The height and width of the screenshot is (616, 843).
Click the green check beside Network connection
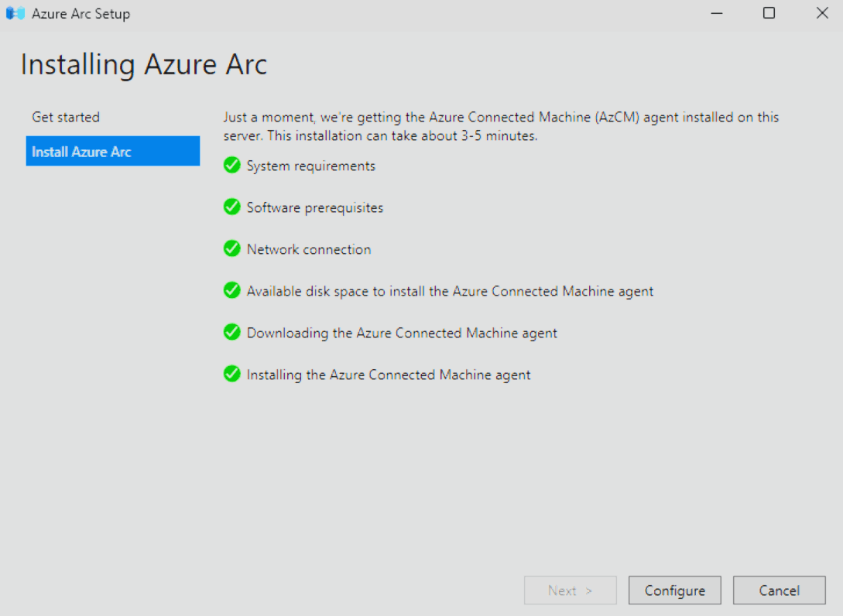[231, 249]
